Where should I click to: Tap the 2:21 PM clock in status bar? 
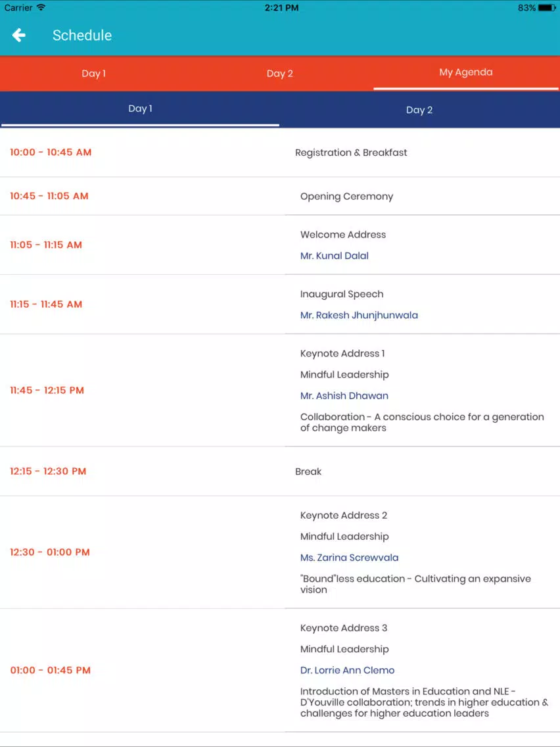(281, 8)
